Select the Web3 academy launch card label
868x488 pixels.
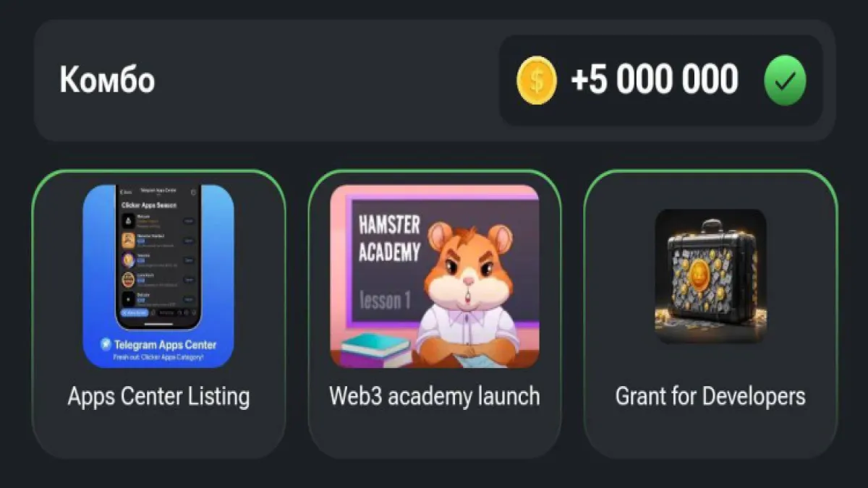point(435,396)
